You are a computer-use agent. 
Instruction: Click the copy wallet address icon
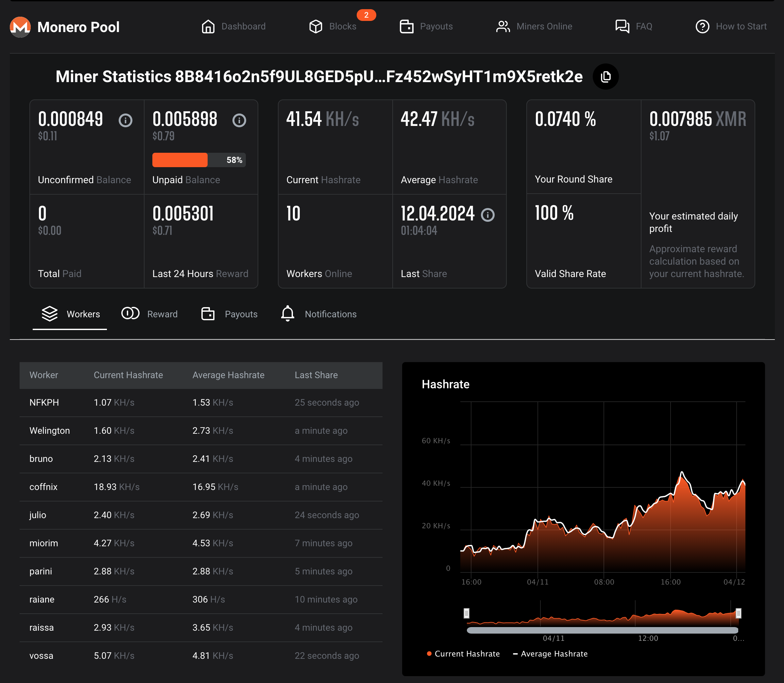click(x=605, y=77)
